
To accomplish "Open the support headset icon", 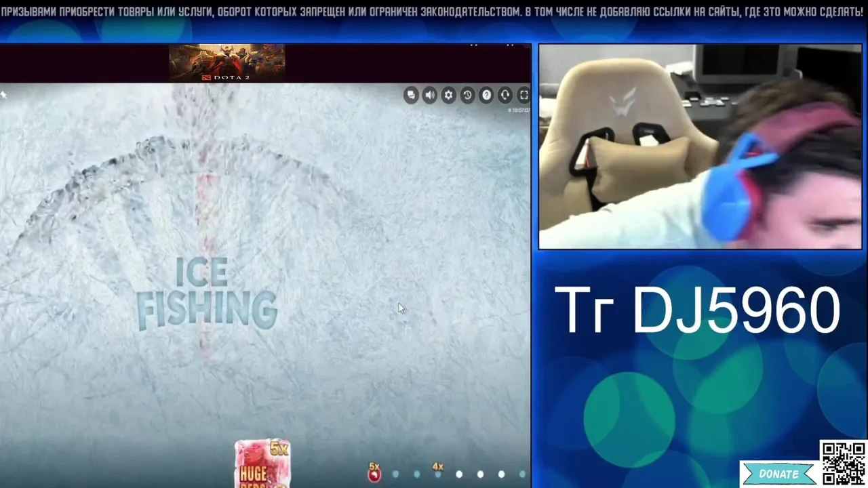I will pos(505,96).
